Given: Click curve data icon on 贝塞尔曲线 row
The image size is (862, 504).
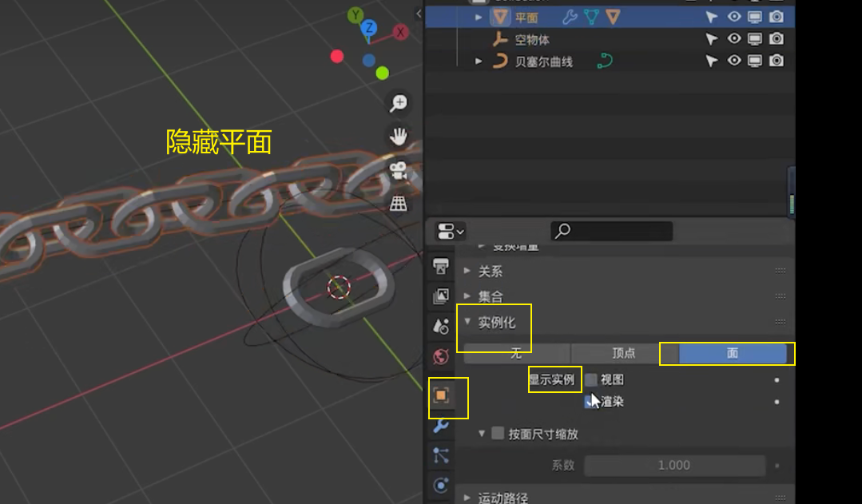Looking at the screenshot, I should click(x=605, y=61).
